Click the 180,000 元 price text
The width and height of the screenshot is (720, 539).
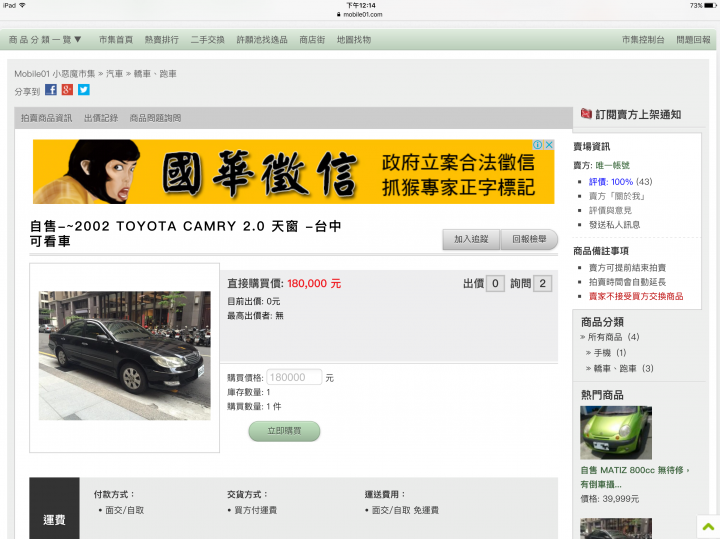(314, 284)
